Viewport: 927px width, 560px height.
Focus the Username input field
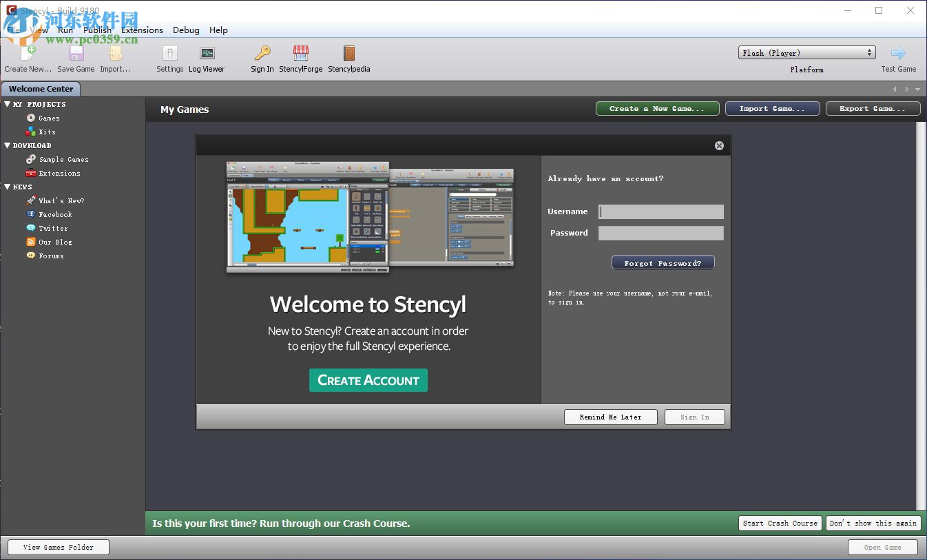661,211
